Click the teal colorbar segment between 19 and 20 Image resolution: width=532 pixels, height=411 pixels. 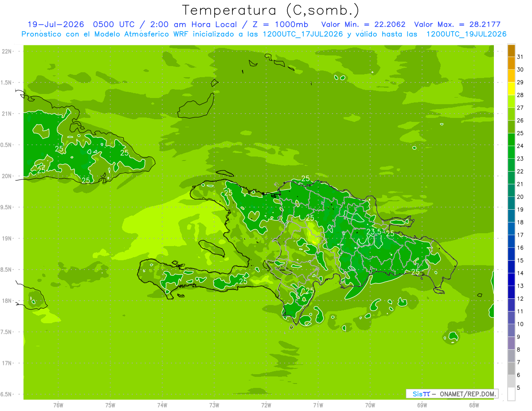coord(511,203)
